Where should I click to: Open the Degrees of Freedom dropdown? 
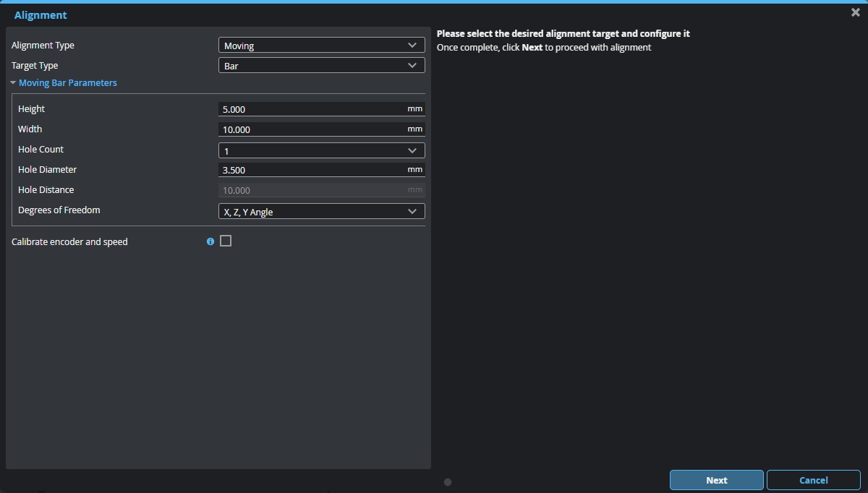pos(321,211)
